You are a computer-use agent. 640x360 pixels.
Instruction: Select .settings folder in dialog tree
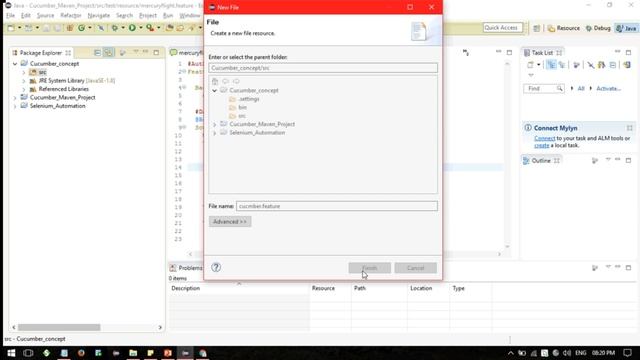tap(249, 99)
